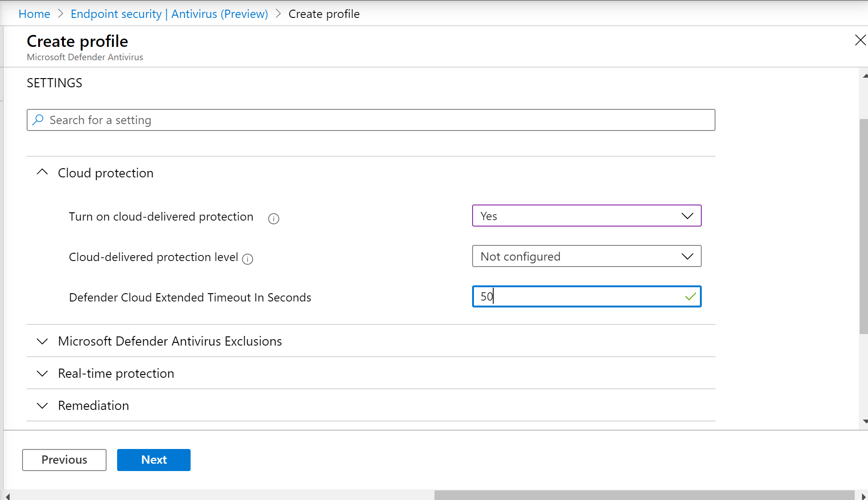Click the Previous button
The height and width of the screenshot is (500, 868).
[x=64, y=460]
